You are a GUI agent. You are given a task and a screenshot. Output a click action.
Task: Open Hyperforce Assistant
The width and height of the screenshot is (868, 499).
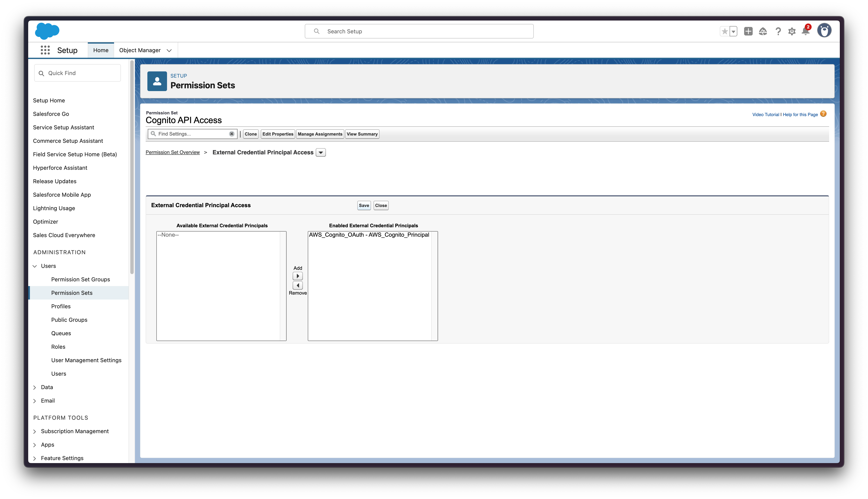coord(60,168)
